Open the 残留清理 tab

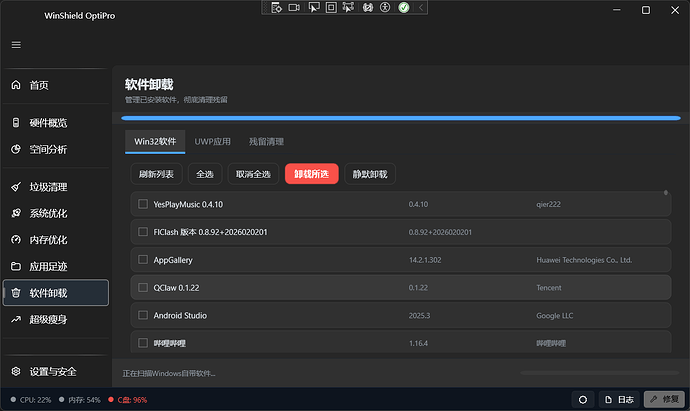[x=266, y=141]
